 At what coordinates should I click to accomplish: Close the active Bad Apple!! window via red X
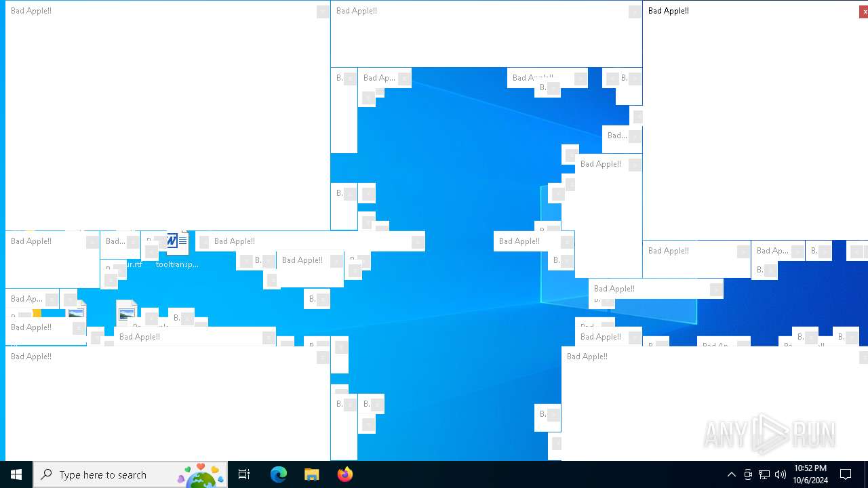864,12
